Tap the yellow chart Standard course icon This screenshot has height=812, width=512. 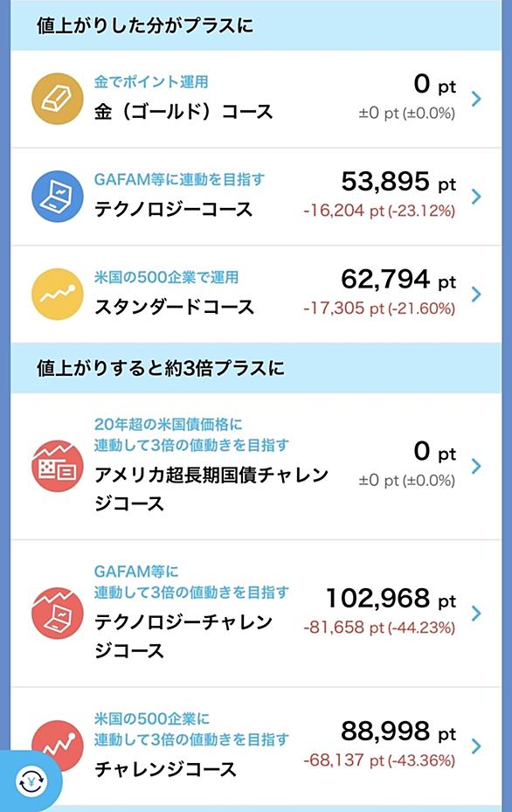coord(58,294)
